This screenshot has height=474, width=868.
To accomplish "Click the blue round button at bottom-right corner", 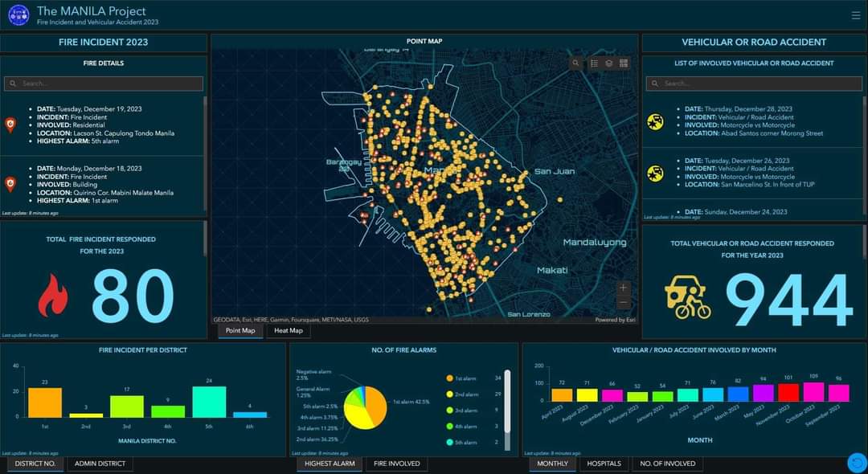I will point(858,463).
